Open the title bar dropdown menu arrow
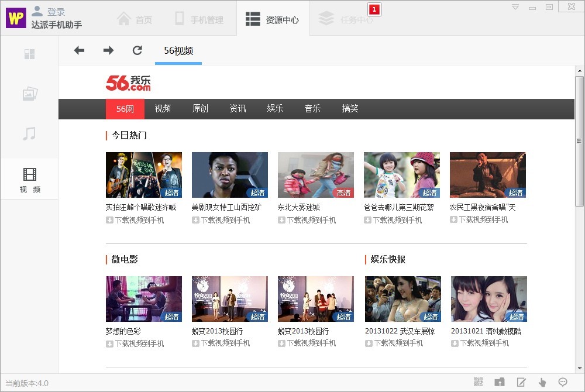Screen dimensions: 585x392 pyautogui.click(x=515, y=7)
